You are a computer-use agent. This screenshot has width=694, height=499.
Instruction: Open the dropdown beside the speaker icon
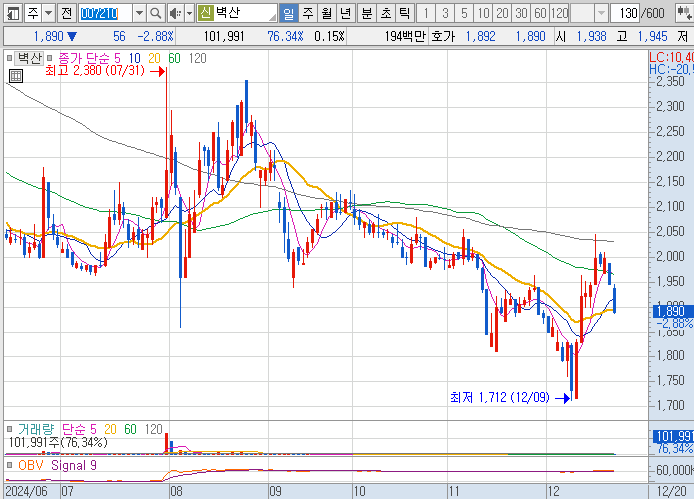[189, 14]
